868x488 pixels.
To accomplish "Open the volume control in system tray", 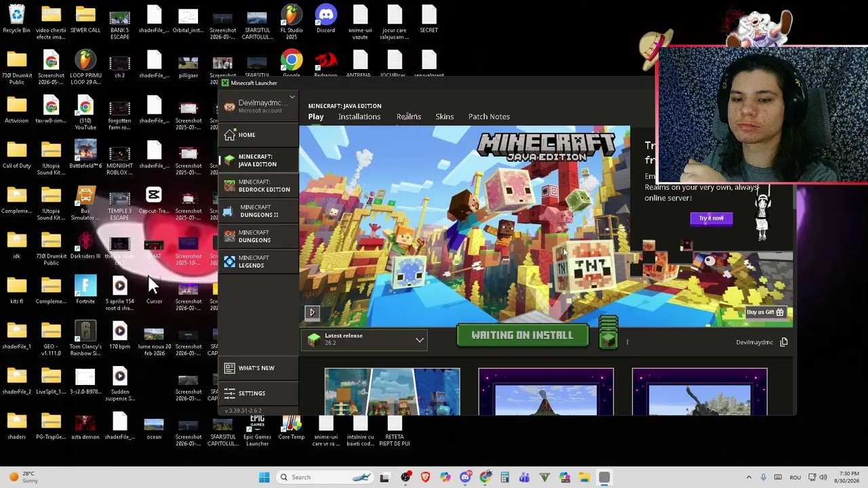I will tap(822, 477).
